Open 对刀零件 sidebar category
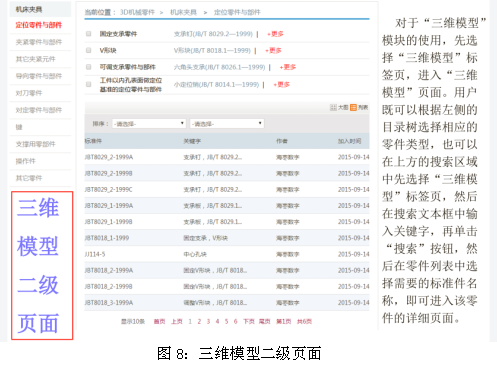 (x=29, y=93)
